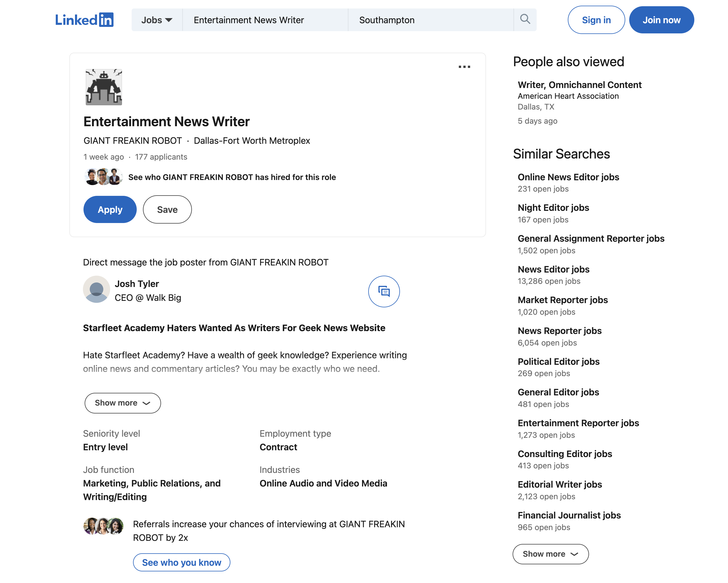Expand Similar Searches with Show more
Screen dimensions: 728x583
[x=550, y=554]
